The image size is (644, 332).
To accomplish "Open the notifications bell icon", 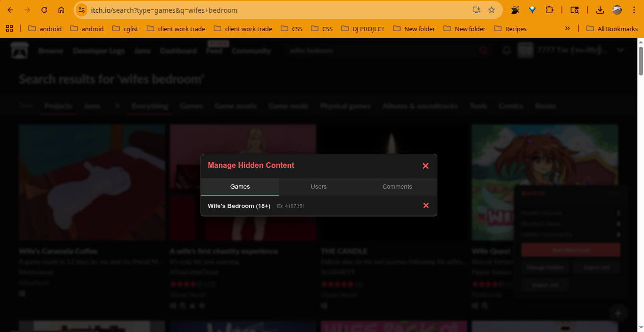I will pos(507,50).
